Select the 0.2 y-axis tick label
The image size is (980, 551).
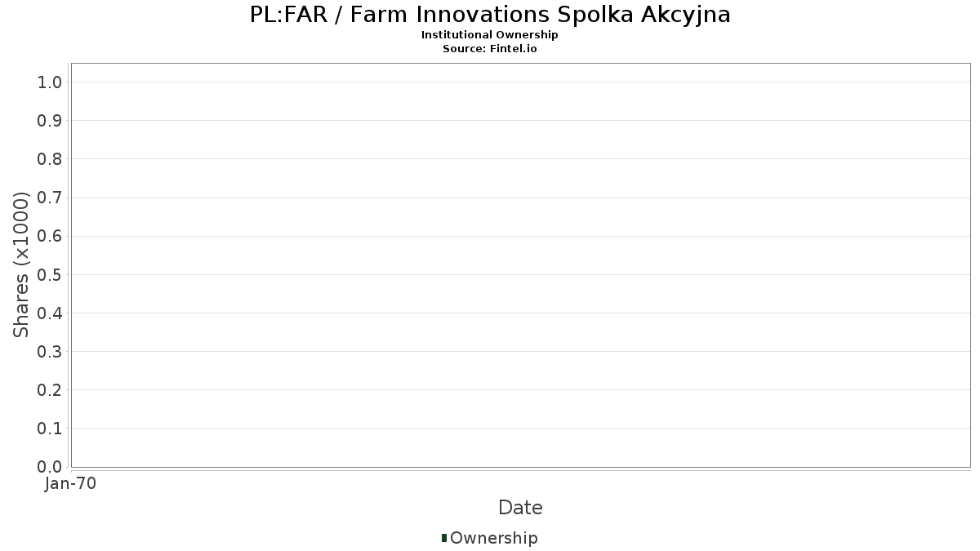click(50, 390)
